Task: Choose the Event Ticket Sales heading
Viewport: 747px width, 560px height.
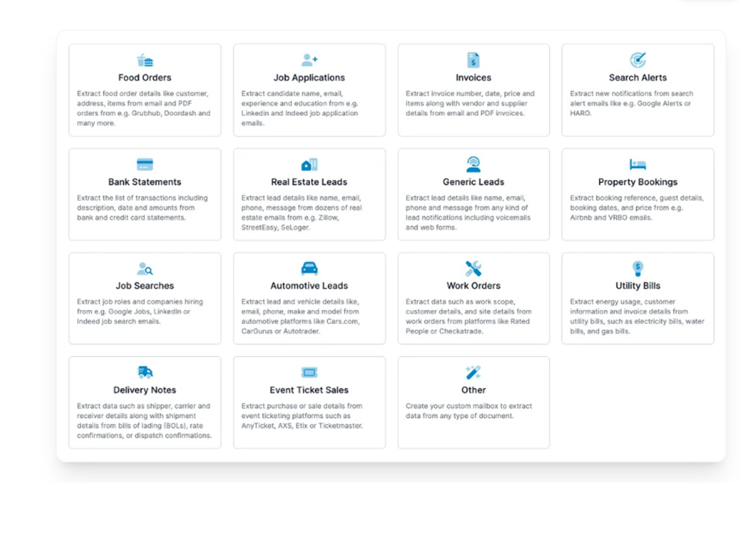Action: pos(309,390)
